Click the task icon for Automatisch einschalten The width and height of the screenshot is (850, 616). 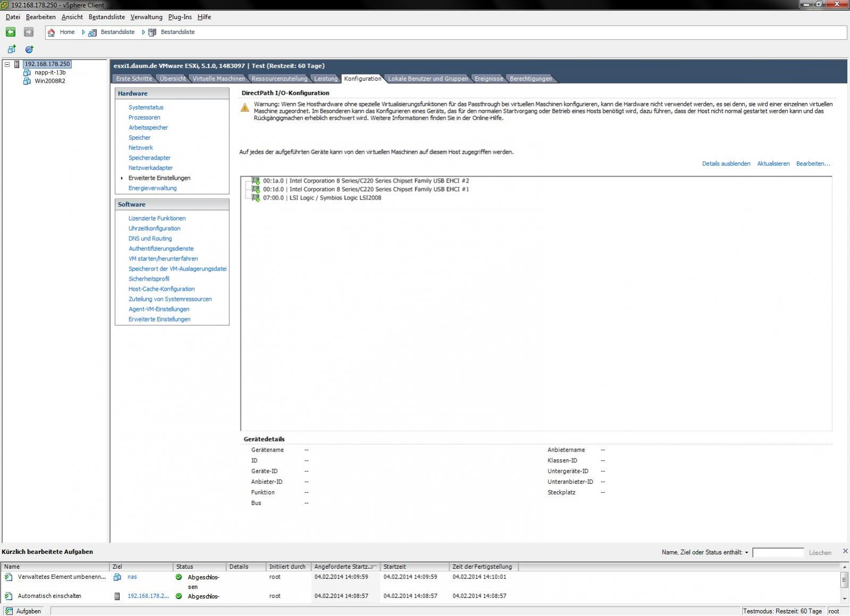(x=9, y=596)
